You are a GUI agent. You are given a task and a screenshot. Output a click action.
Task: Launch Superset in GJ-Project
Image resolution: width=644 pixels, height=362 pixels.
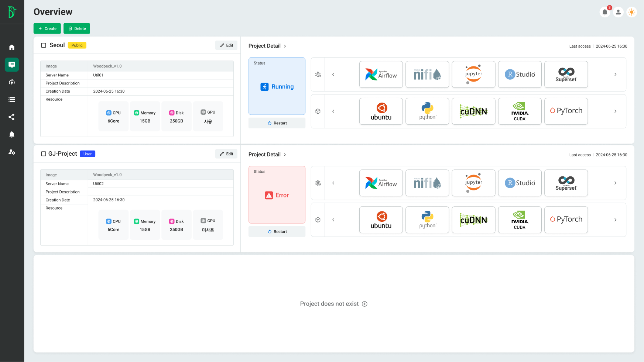point(566,183)
